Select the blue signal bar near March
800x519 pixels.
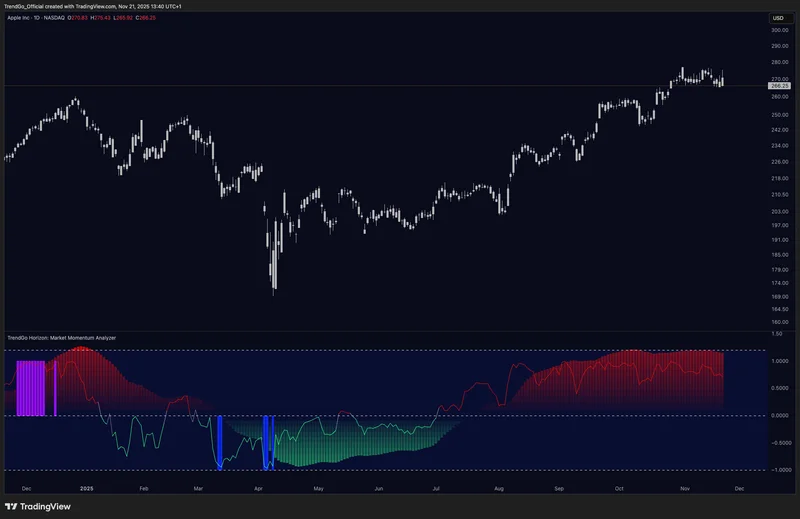[x=220, y=442]
